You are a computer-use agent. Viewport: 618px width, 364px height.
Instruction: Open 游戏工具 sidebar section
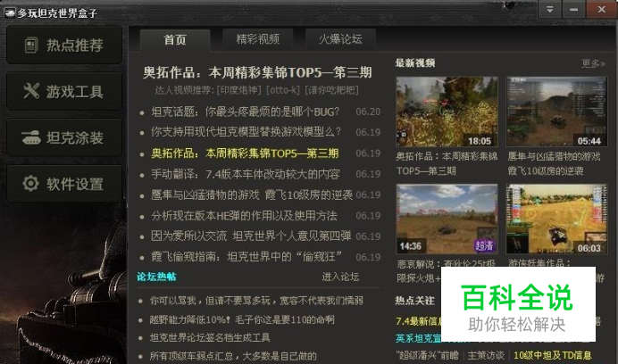[x=64, y=91]
